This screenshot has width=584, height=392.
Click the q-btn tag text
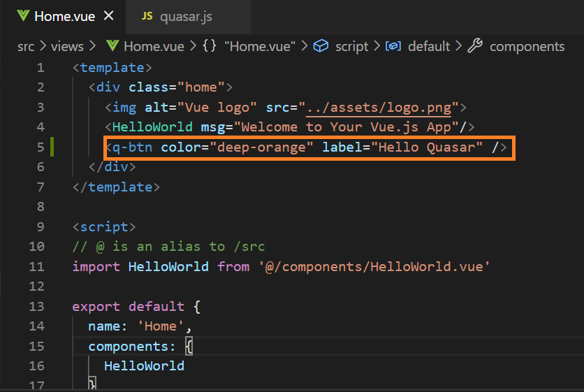tap(132, 147)
